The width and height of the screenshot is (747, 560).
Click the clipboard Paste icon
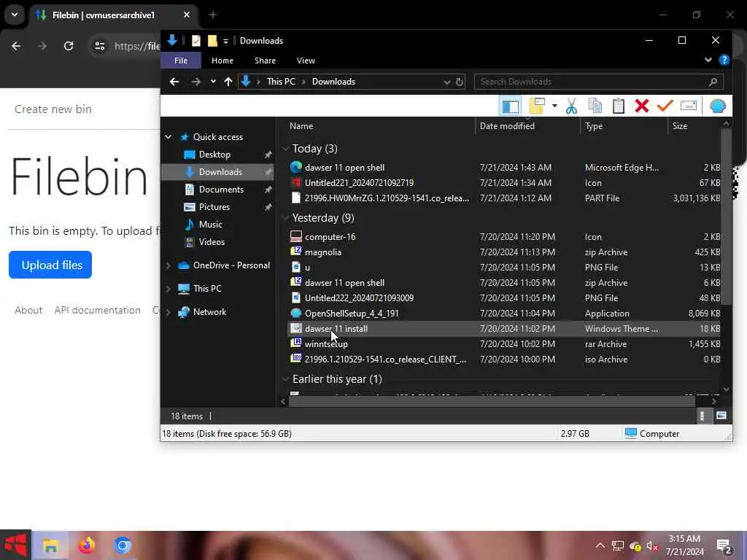[619, 106]
